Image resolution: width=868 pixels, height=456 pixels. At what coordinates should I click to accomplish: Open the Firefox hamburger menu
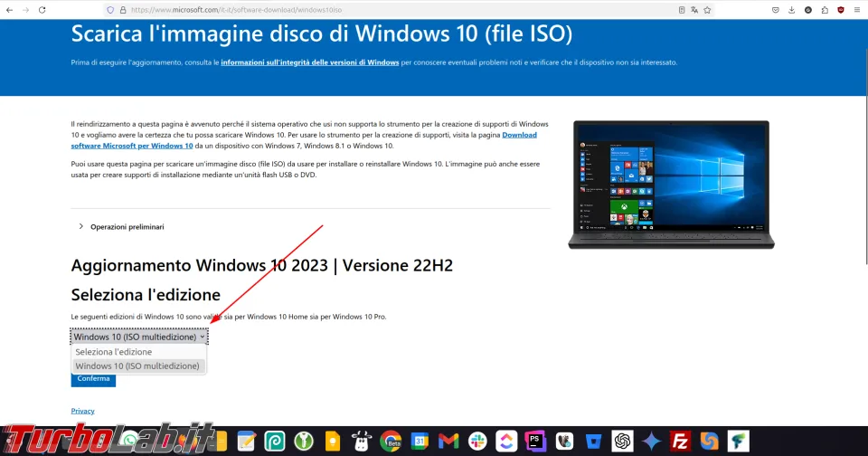coord(857,10)
